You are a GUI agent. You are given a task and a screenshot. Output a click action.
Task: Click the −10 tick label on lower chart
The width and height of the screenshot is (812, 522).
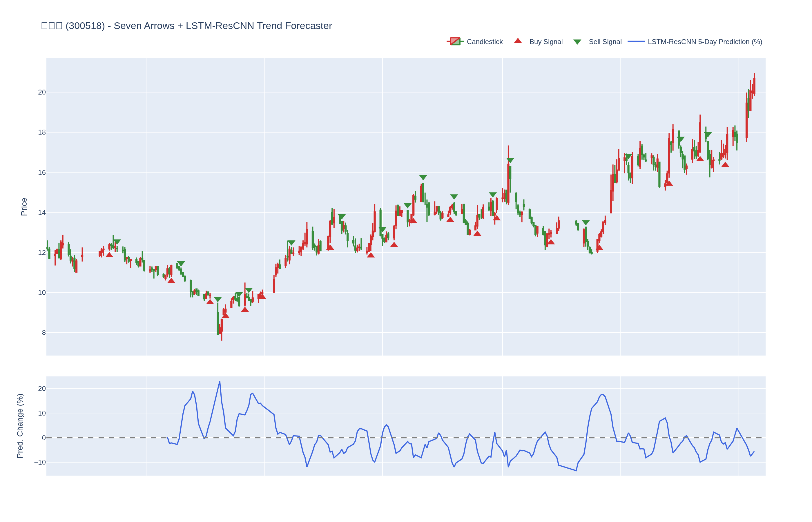40,462
